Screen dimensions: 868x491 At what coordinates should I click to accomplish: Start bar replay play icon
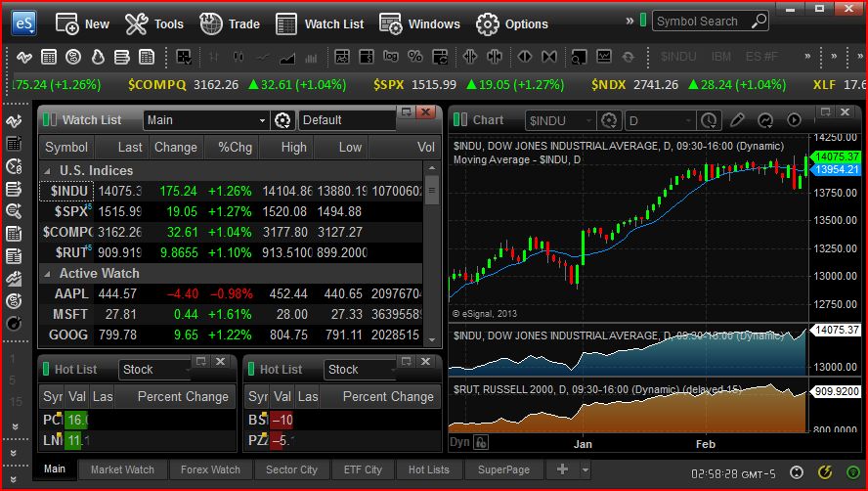click(794, 120)
